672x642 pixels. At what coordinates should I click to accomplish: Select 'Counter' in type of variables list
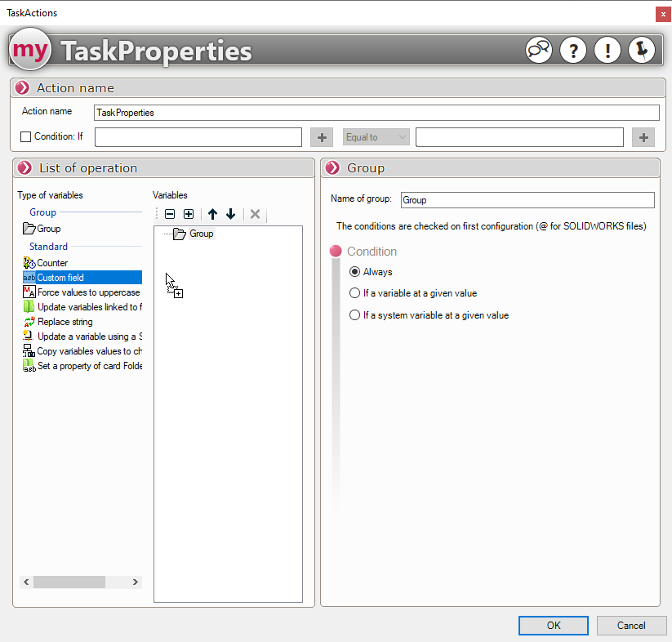tap(52, 263)
